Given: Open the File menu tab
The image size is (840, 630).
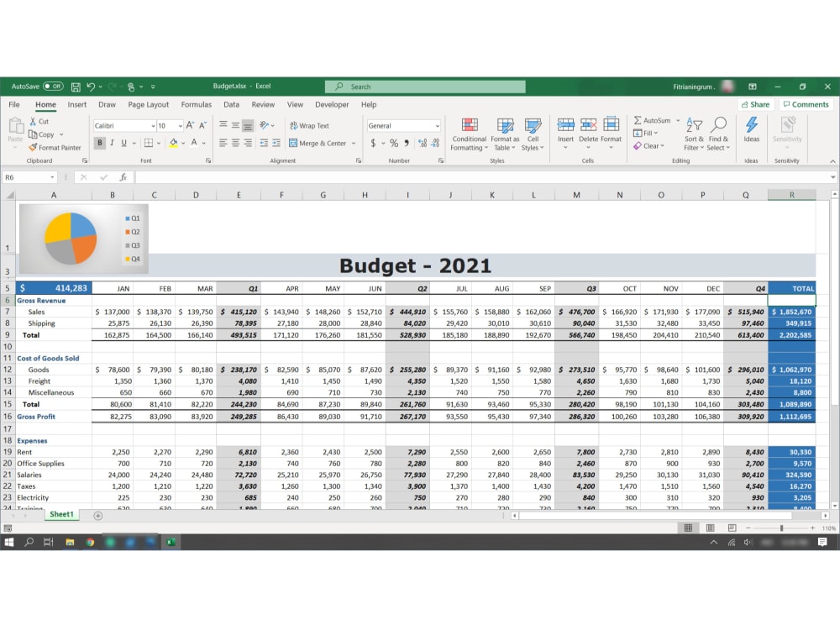Looking at the screenshot, I should click(x=14, y=104).
